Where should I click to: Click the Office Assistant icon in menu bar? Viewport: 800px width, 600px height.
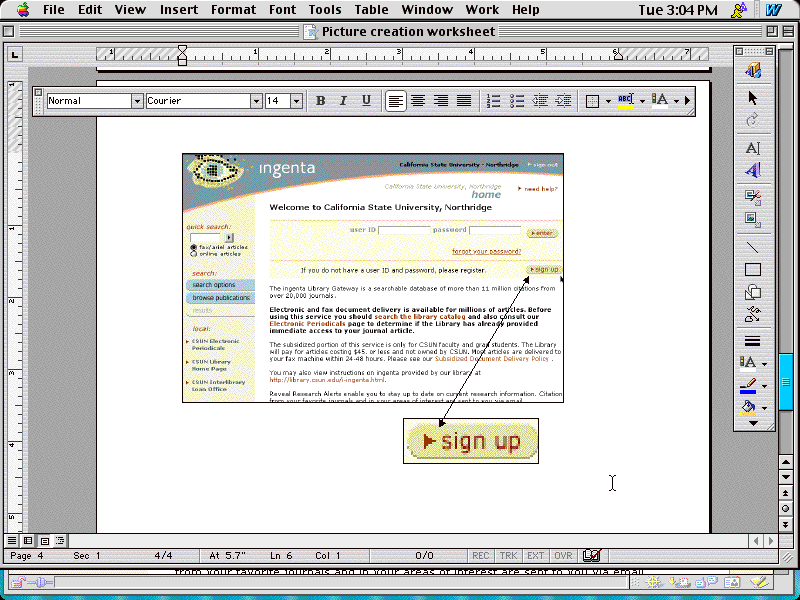[x=738, y=10]
